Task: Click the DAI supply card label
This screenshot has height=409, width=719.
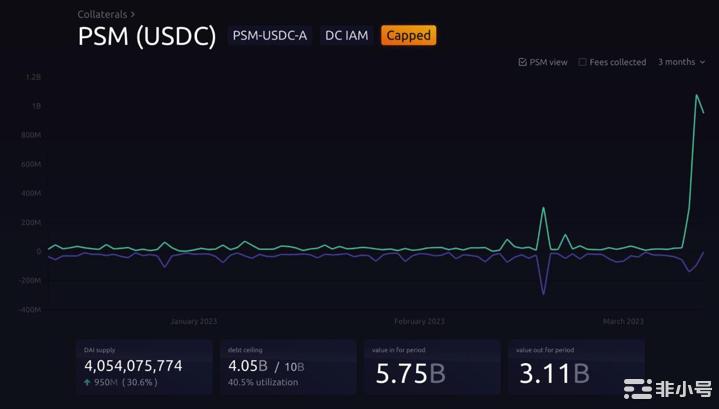Action: pos(99,350)
